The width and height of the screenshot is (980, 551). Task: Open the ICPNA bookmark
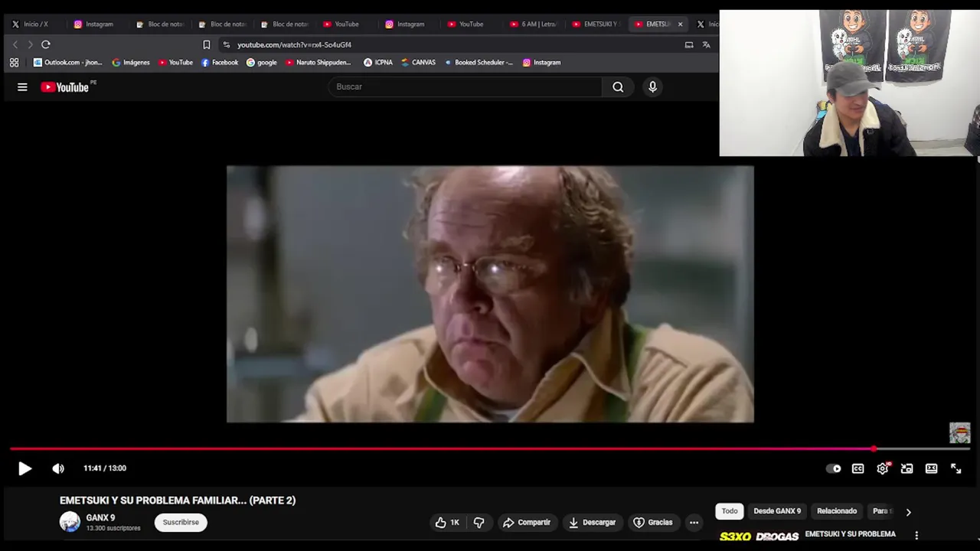[378, 63]
